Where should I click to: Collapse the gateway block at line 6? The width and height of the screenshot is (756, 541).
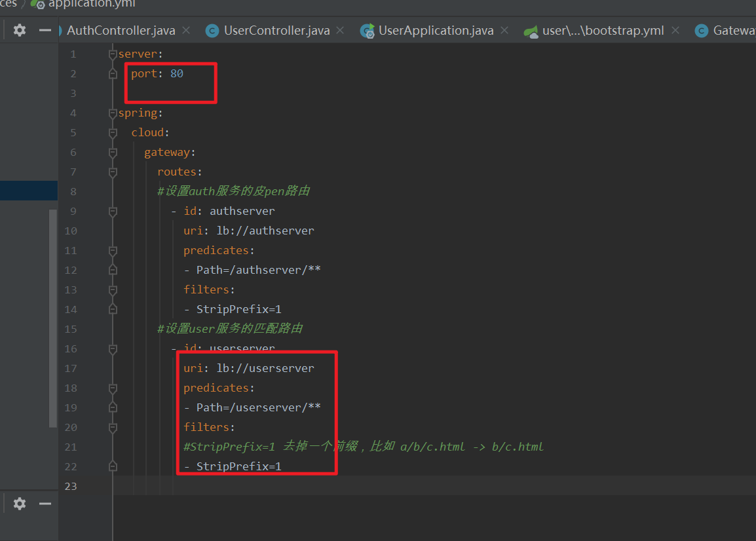pyautogui.click(x=113, y=153)
